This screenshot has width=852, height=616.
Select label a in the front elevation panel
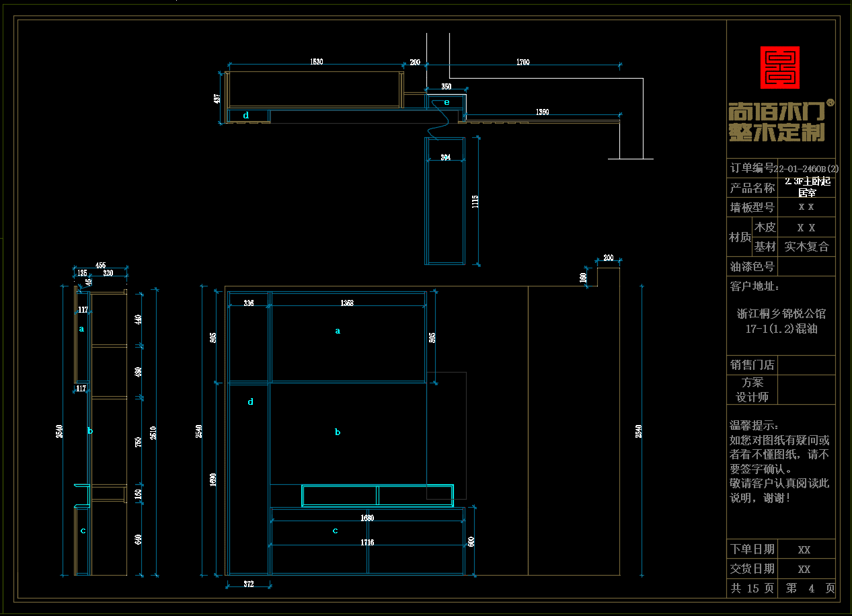pos(338,331)
